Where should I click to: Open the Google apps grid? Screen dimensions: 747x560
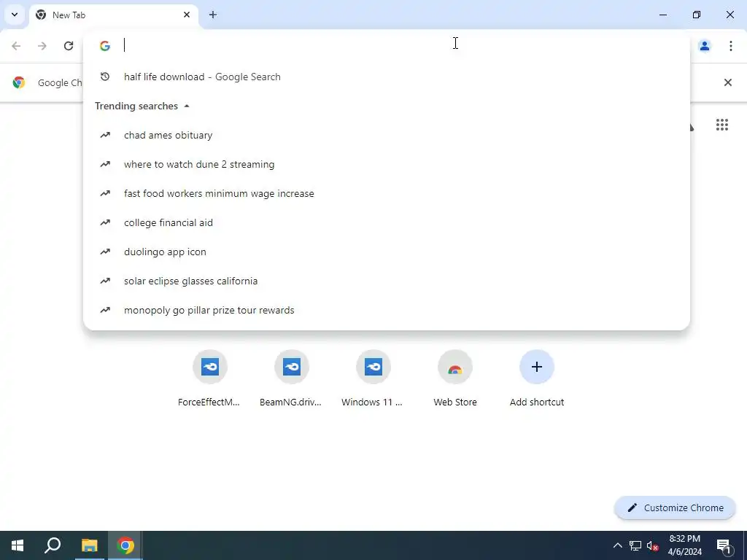(x=721, y=125)
